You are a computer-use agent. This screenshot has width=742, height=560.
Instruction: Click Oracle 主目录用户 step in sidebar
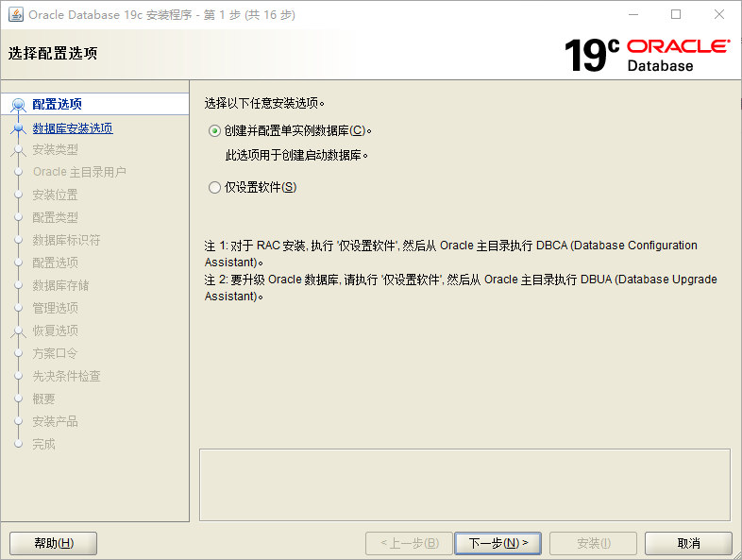tap(79, 172)
